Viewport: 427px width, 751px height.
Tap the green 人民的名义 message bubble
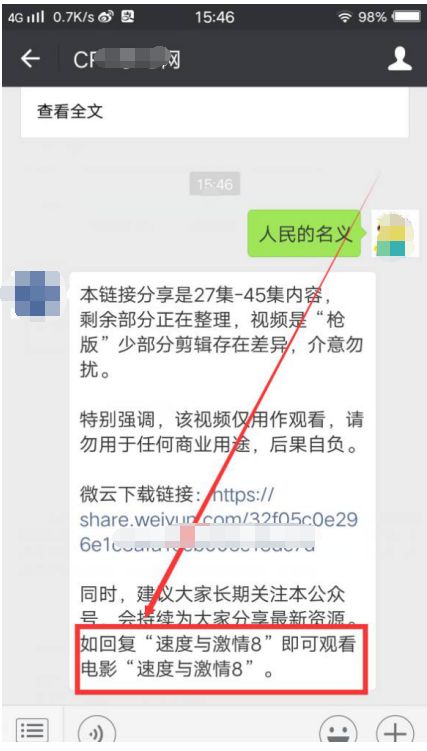pyautogui.click(x=304, y=233)
